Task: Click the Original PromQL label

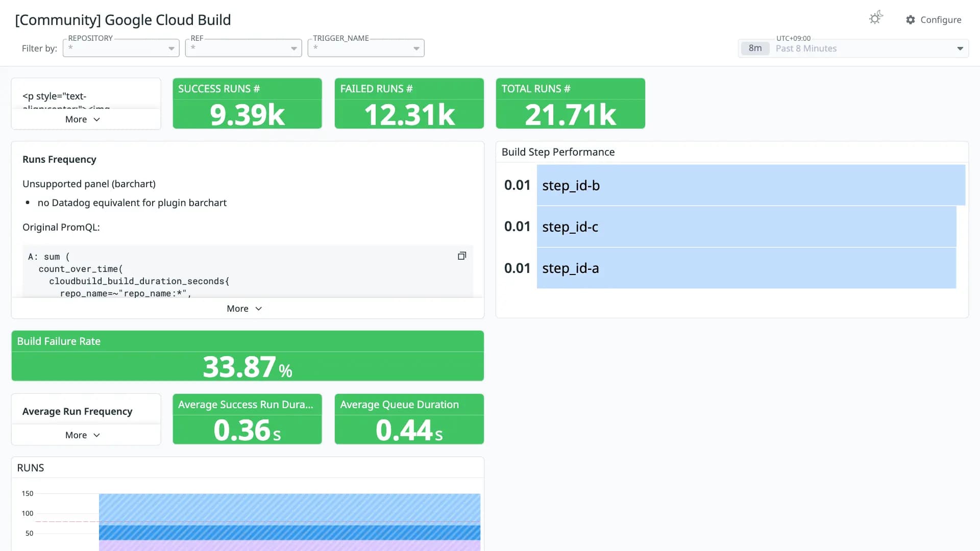Action: click(x=61, y=227)
